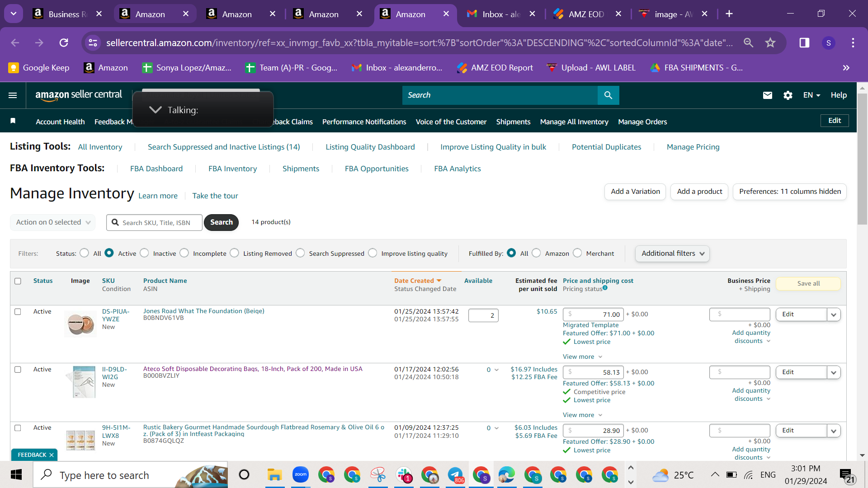Open the FBA Dashboard link

(156, 169)
